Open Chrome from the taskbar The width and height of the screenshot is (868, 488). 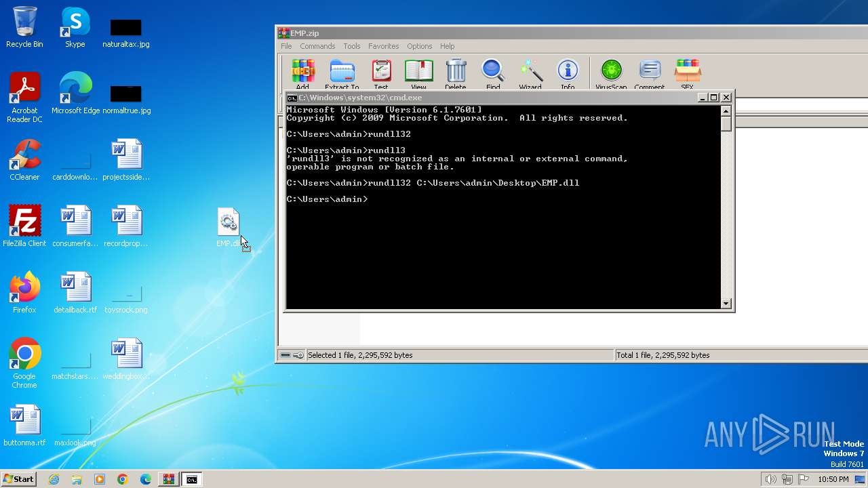[x=122, y=479]
